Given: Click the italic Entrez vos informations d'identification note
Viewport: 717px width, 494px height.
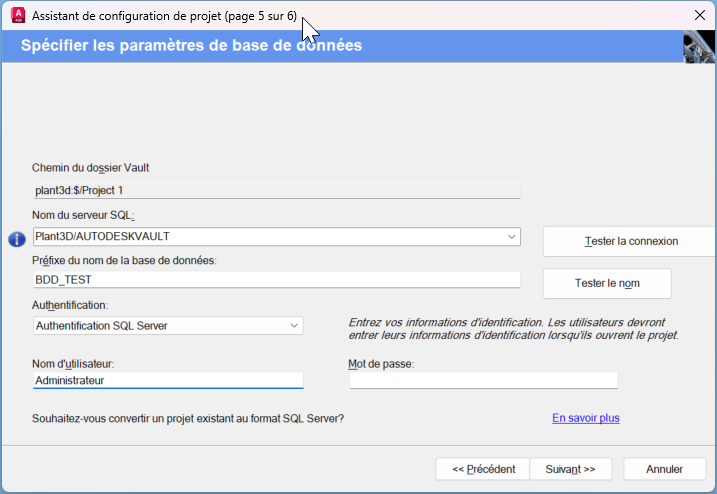Looking at the screenshot, I should coord(514,329).
